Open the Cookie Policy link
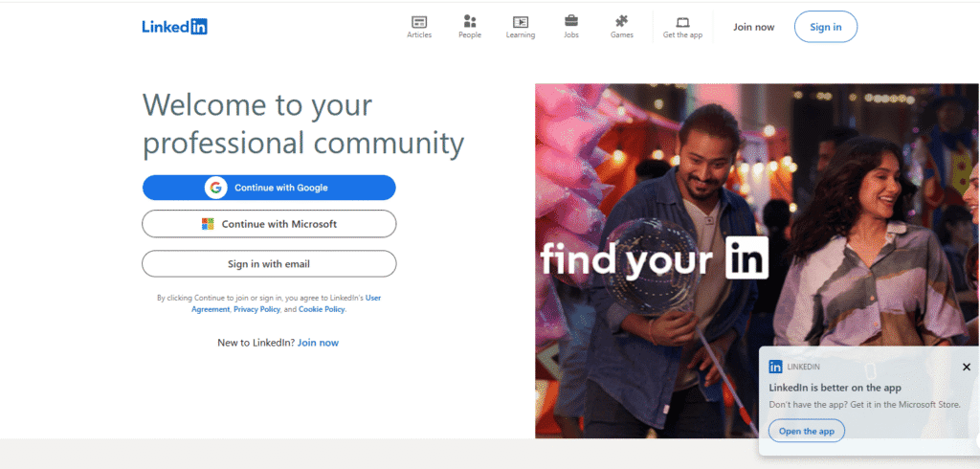 coord(322,309)
